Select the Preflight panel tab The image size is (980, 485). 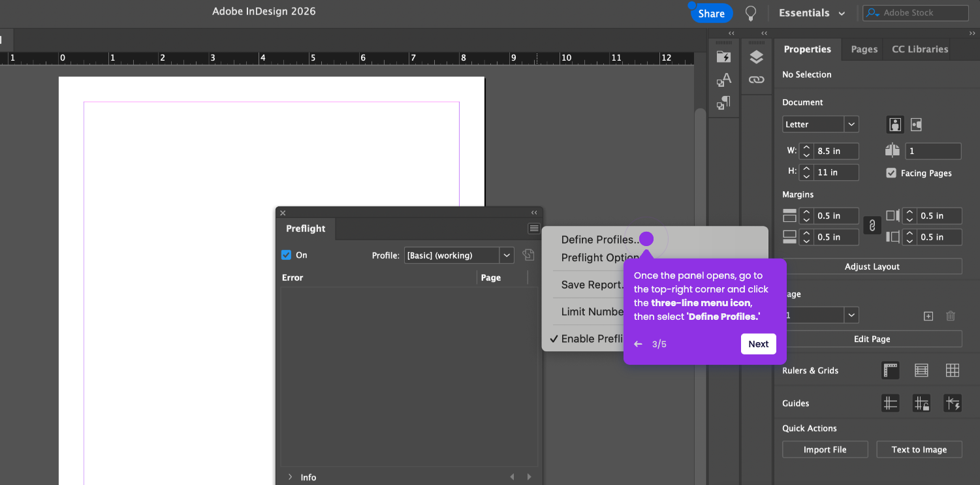[x=306, y=228]
